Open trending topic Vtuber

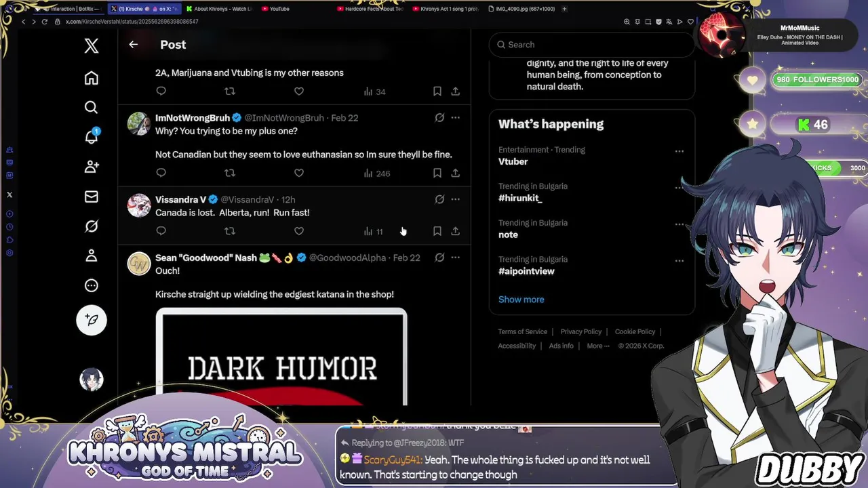[x=513, y=161]
